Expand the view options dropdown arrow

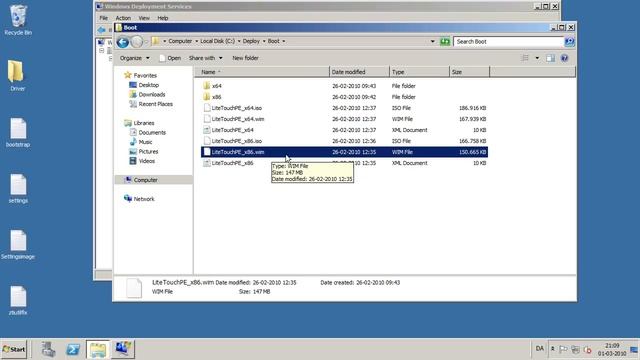point(537,58)
